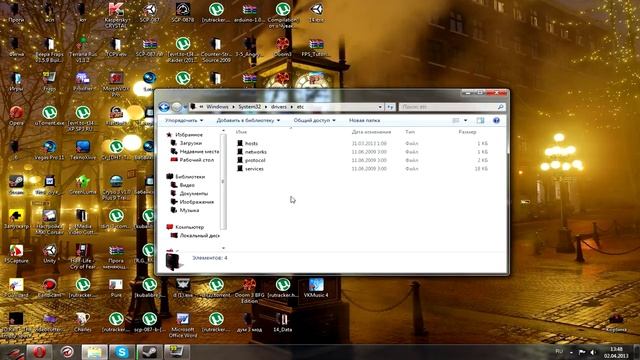Image resolution: width=640 pixels, height=360 pixels.
Task: Select the Vegas Pro 11 desktop icon
Action: coord(49,150)
